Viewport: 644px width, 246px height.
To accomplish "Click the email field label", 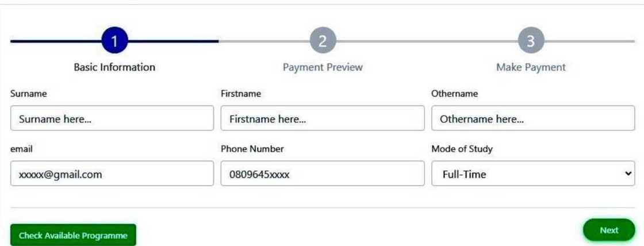I will [21, 149].
